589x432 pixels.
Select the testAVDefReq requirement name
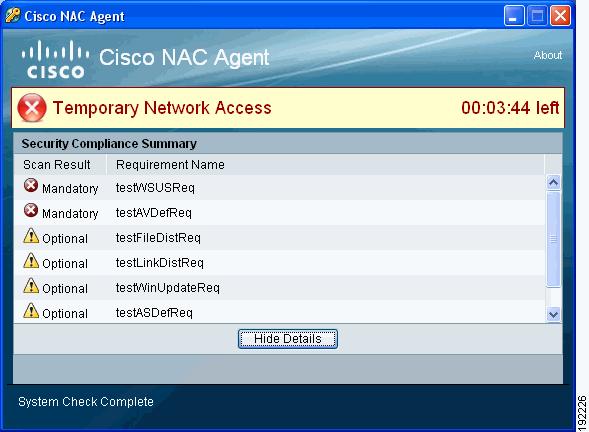click(154, 213)
